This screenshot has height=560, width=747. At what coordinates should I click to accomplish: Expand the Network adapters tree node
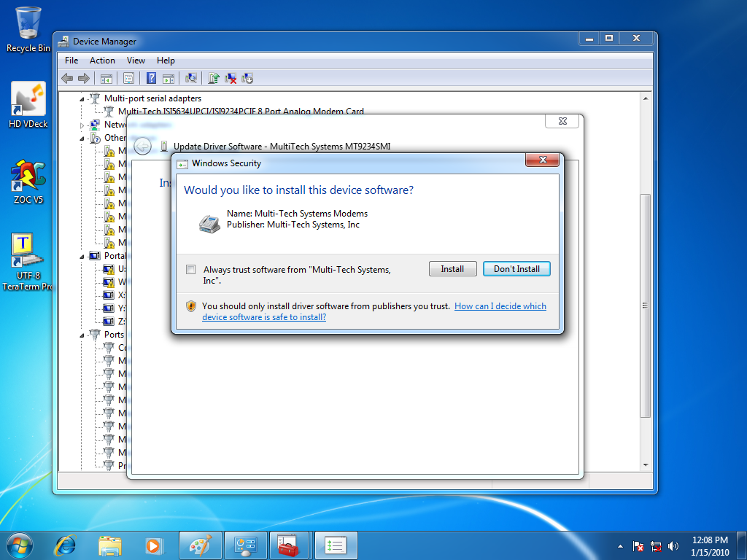[x=82, y=125]
